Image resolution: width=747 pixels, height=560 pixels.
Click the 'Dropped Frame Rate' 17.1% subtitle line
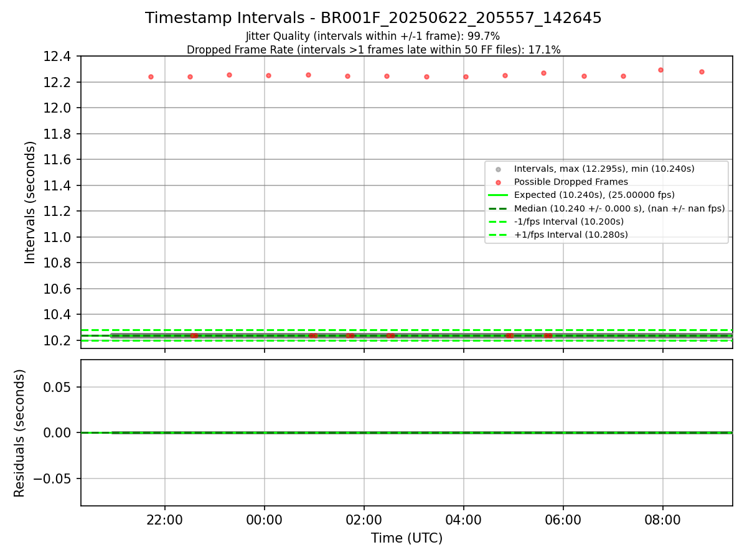click(x=374, y=50)
